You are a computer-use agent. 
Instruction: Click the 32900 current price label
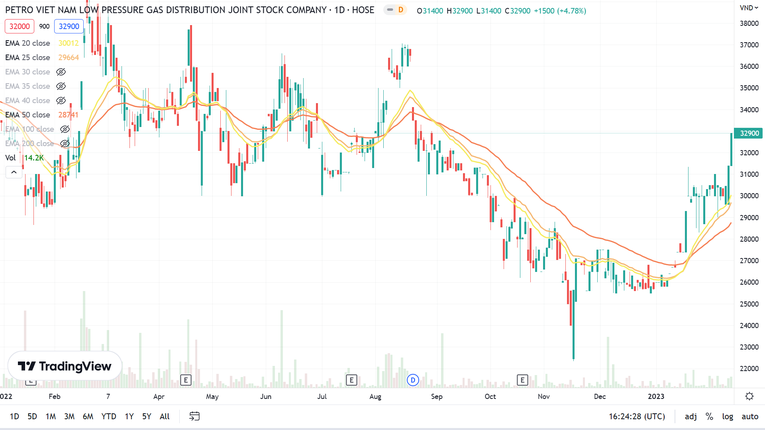point(748,133)
